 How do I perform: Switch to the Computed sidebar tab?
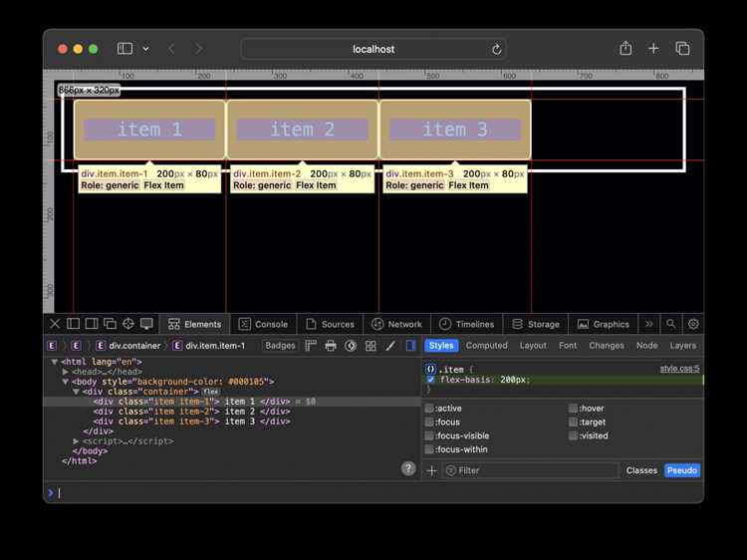point(486,346)
